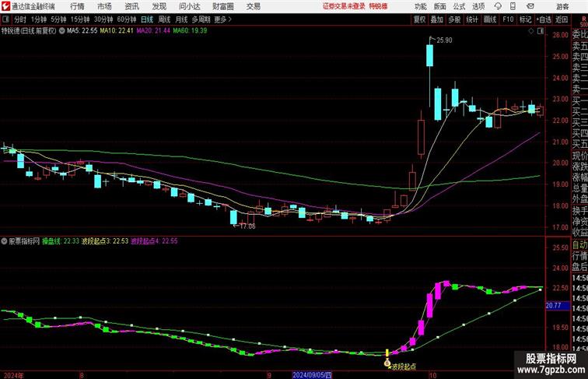588x379 pixels.
Task: Expand the main chart indicator dropdown arrow
Action: click(62, 31)
